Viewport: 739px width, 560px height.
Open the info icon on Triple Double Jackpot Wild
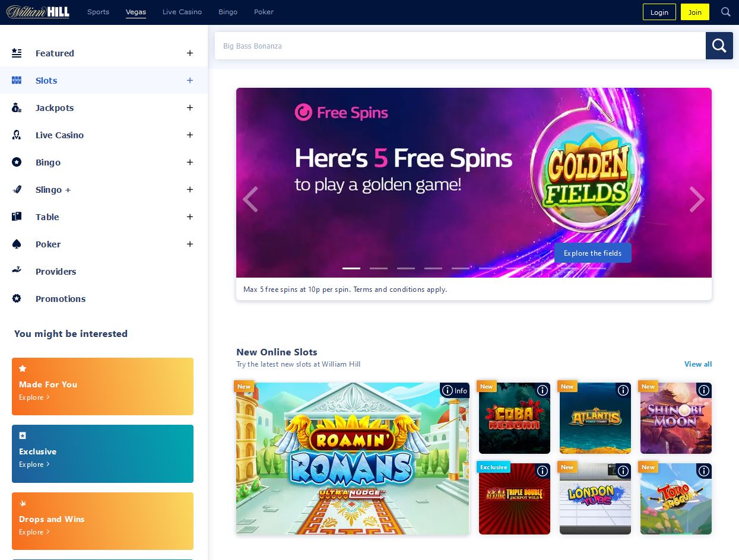click(543, 471)
